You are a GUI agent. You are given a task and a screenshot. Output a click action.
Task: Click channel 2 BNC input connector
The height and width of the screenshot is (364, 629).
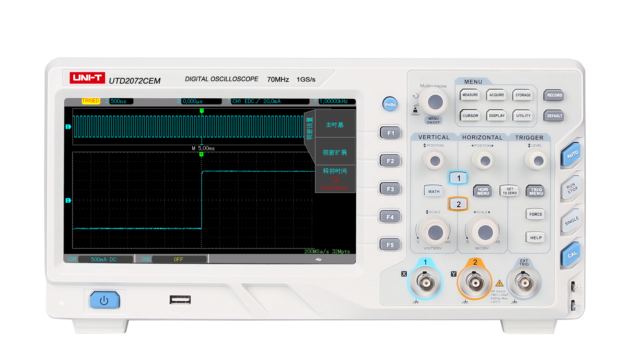[475, 282]
